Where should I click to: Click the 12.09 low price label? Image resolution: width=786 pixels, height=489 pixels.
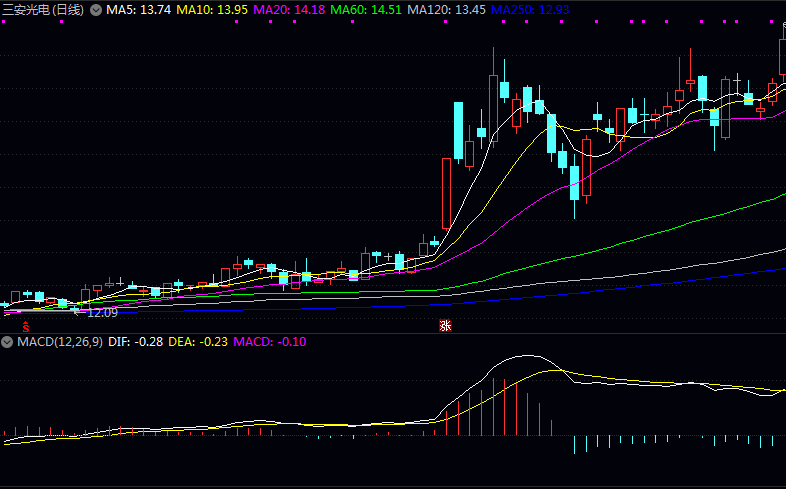point(102,313)
